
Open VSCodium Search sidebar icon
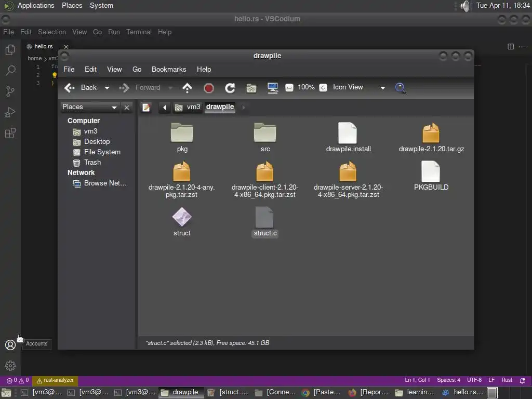10,71
